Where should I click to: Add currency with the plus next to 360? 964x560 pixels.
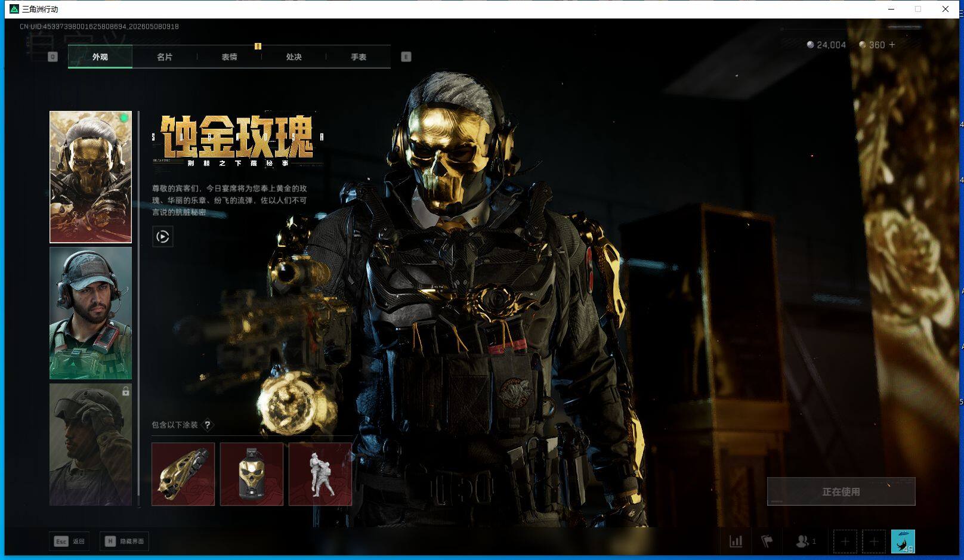[892, 45]
